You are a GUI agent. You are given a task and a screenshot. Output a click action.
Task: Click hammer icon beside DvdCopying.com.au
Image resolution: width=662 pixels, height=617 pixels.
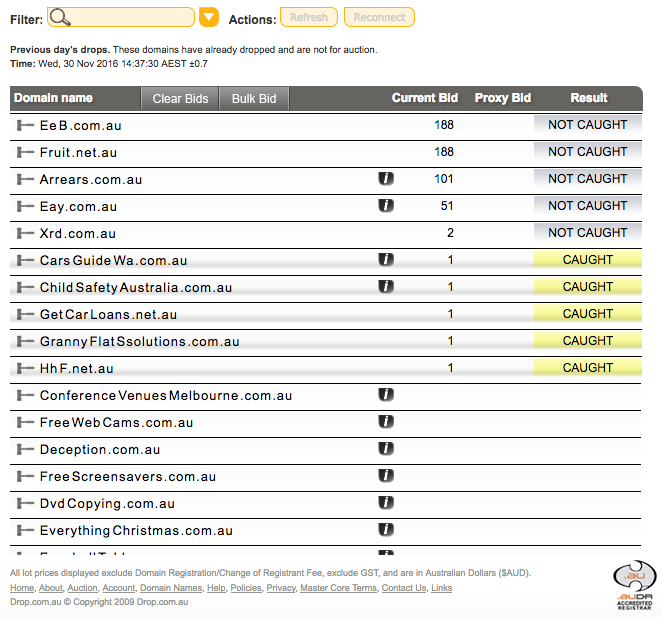[25, 504]
